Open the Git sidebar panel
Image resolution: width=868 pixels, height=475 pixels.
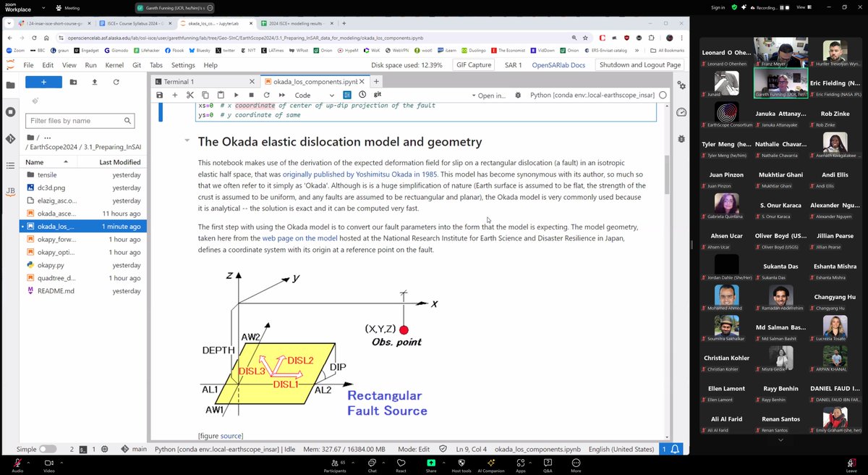(x=10, y=139)
